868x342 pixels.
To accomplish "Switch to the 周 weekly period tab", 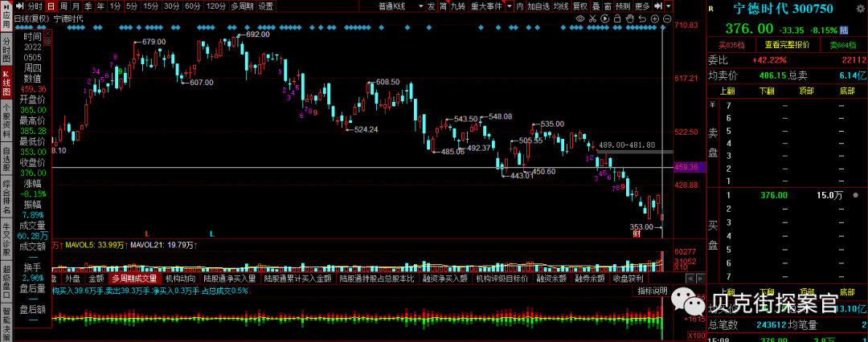I will click(63, 6).
